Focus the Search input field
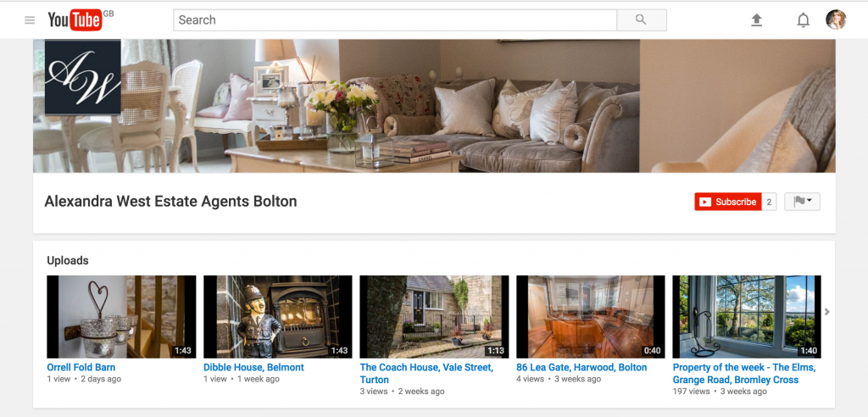The image size is (868, 417). click(395, 20)
